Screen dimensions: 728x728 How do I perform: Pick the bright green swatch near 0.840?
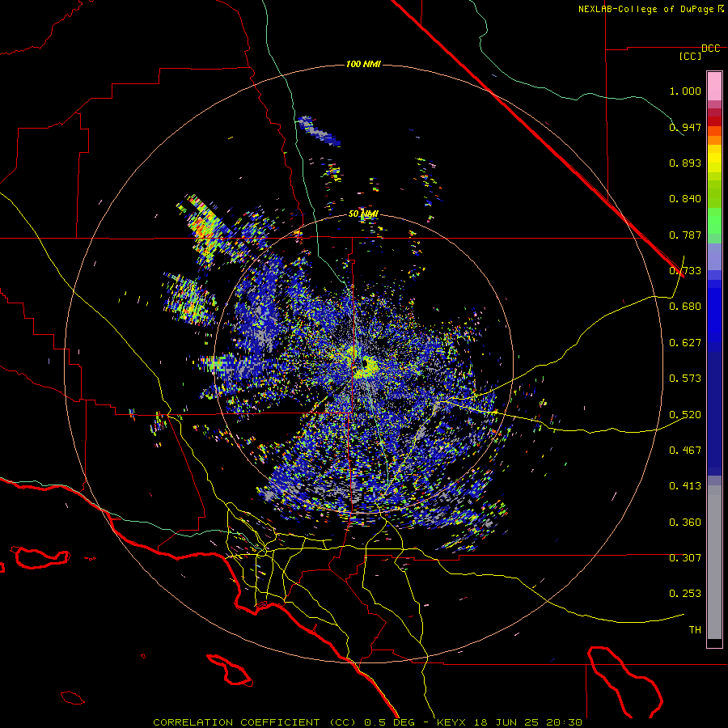714,221
